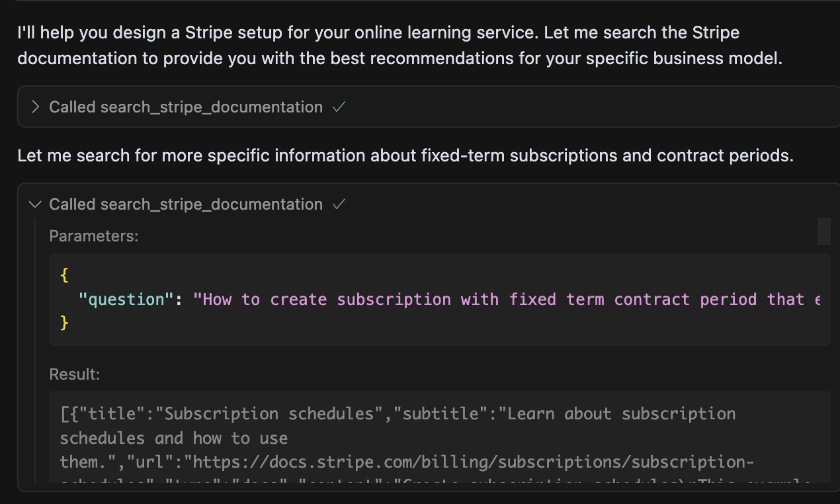840x504 pixels.
Task: Expand the first collapsed search_stripe_documentation chevron
Action: pyautogui.click(x=36, y=107)
